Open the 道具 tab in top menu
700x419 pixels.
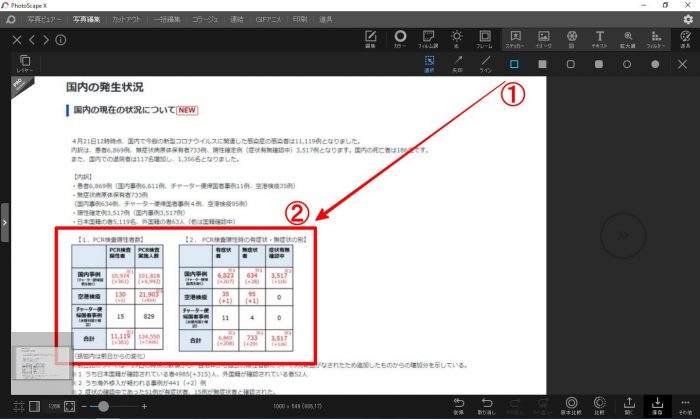pyautogui.click(x=325, y=20)
